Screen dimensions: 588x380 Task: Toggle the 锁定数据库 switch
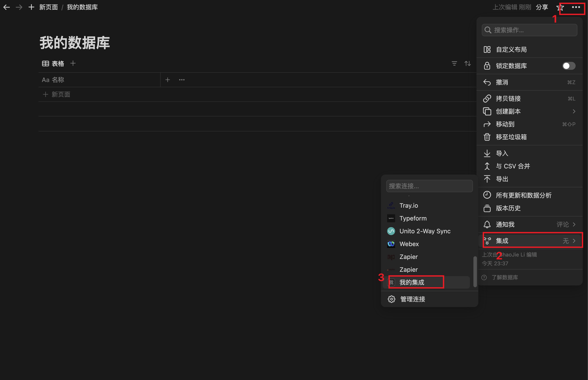[x=569, y=66]
